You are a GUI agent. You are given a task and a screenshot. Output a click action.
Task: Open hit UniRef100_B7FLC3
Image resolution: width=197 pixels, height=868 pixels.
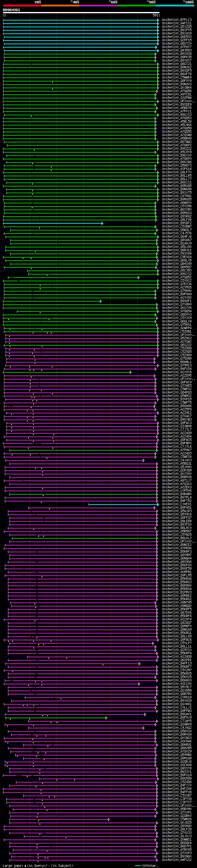pos(177,20)
